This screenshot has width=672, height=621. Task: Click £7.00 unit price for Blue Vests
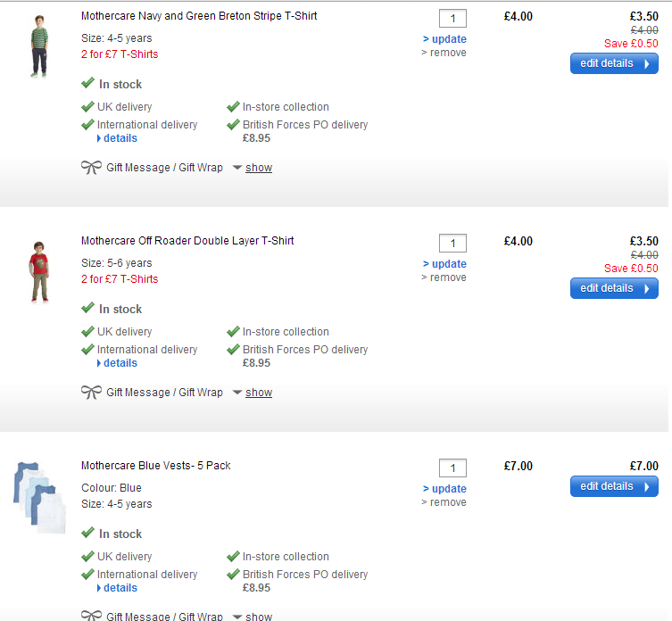[519, 467]
